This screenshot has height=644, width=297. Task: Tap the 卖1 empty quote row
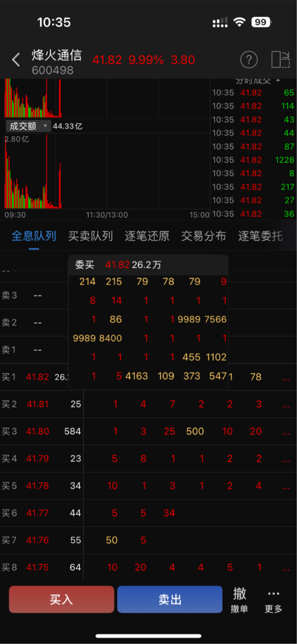(x=34, y=350)
